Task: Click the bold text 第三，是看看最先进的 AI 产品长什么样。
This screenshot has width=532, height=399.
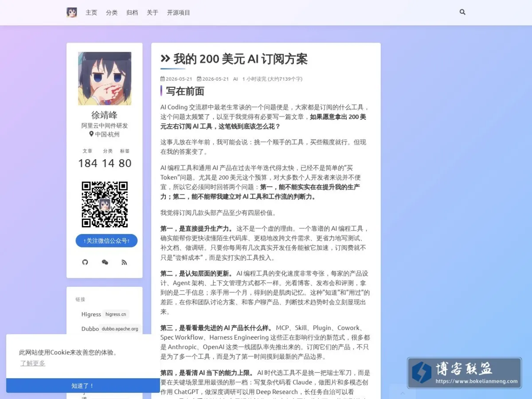Action: click(216, 328)
